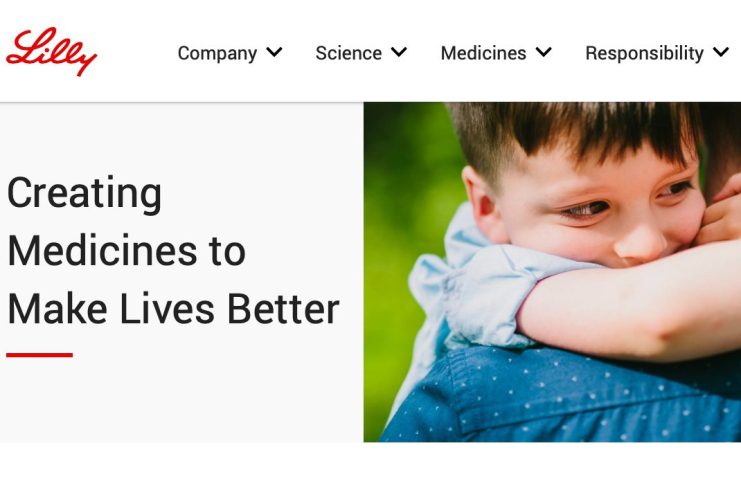Click the blue polka-dot shirt in photo
Viewport: 741px width, 486px height.
click(558, 397)
